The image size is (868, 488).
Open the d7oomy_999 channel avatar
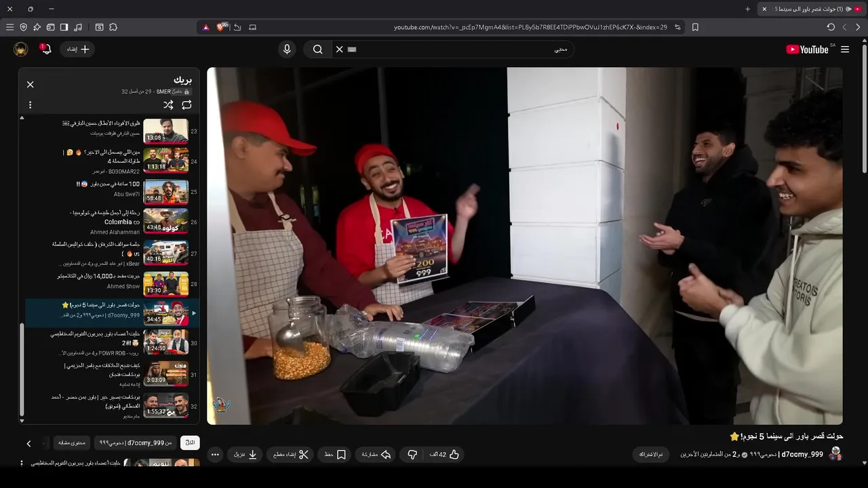[835, 453]
